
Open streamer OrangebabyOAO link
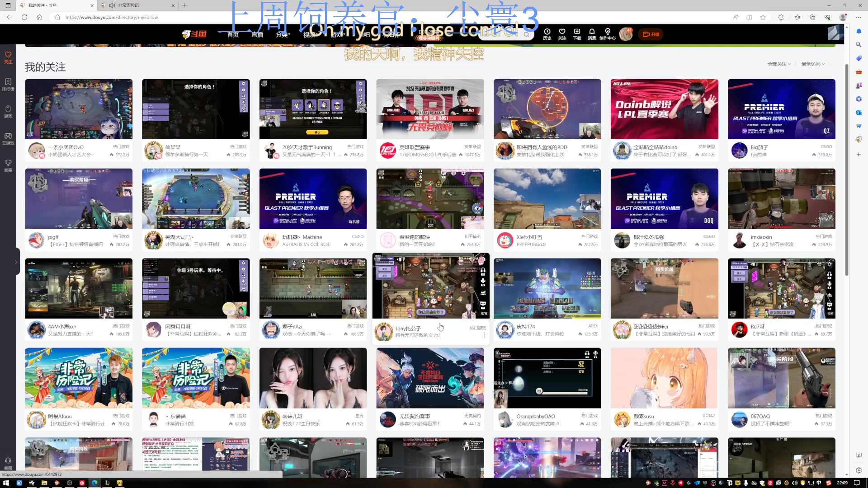pos(536,417)
